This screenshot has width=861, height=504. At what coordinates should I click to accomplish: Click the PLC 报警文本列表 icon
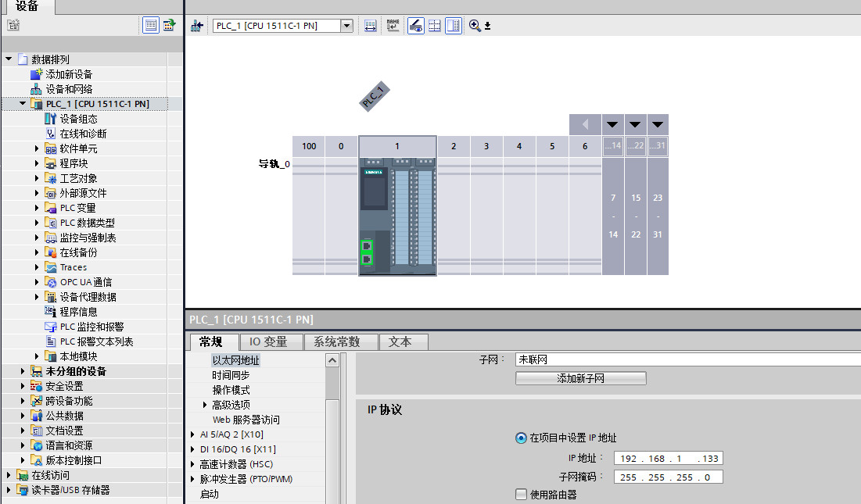pos(51,341)
